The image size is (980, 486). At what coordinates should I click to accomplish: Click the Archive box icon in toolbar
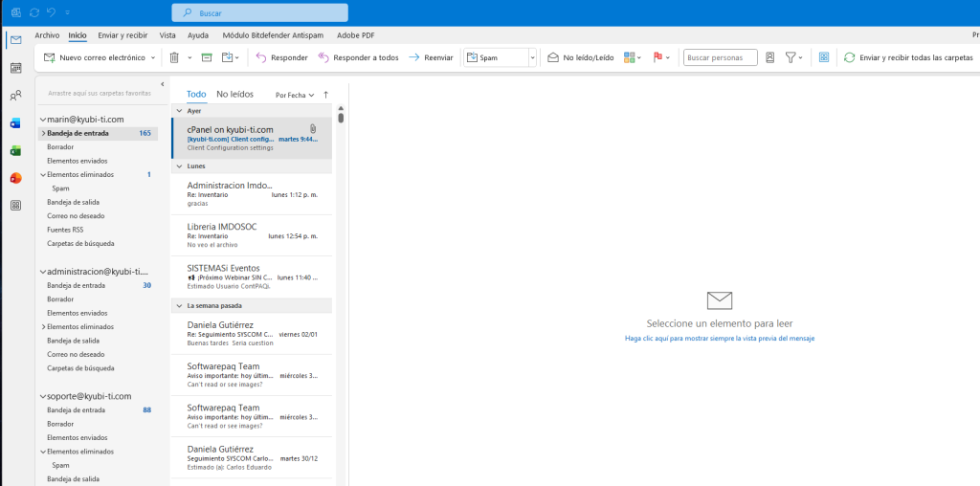[206, 57]
